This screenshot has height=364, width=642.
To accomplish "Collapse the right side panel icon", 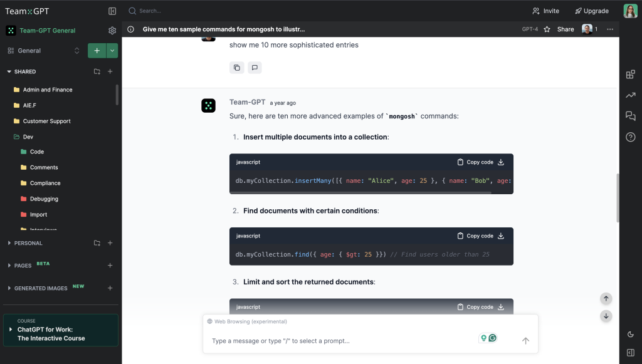I will coord(631,353).
